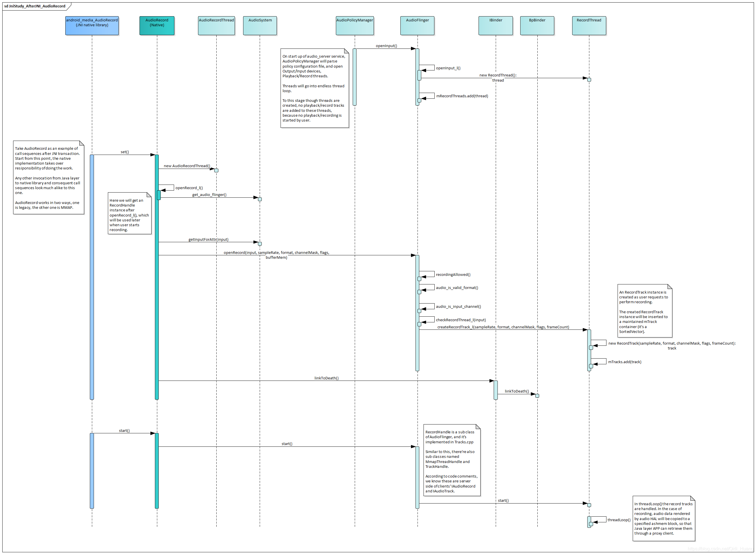The image size is (756, 554).
Task: Click the mRecordThreads.add(thread) label
Action: (462, 96)
